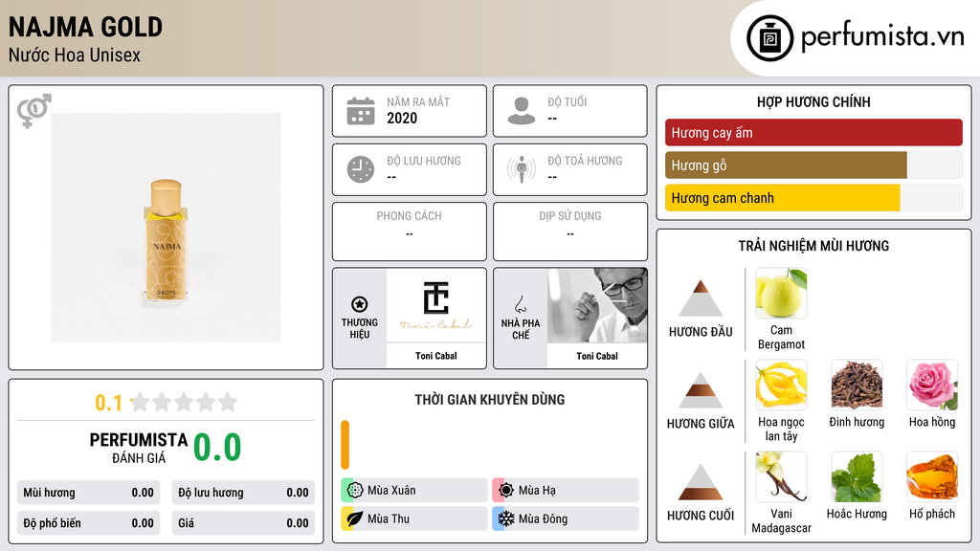Select the Vani Madagascar note image
980x551 pixels.
pos(781,476)
